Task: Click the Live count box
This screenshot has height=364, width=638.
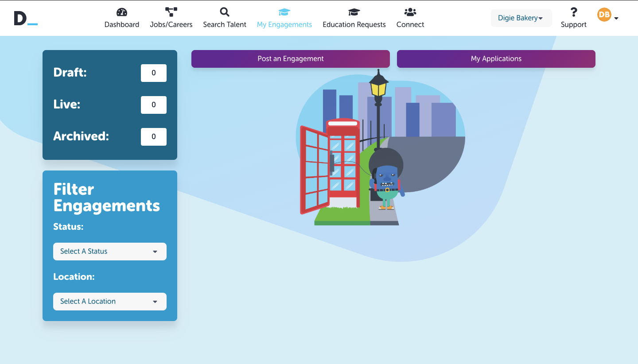Action: (x=154, y=105)
